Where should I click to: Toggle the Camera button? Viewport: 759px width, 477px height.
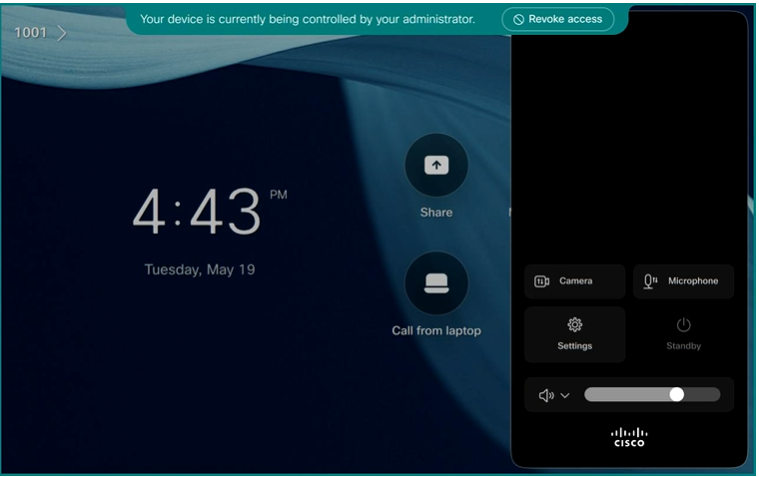(575, 281)
